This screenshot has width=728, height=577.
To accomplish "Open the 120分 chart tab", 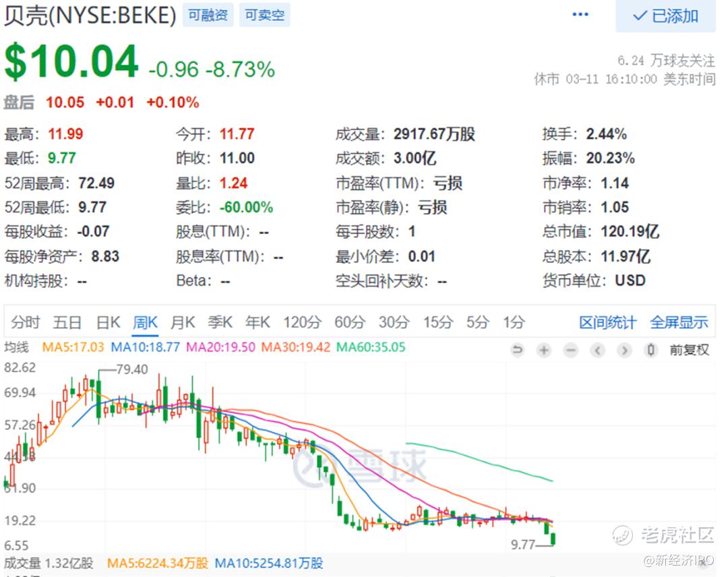I will point(303,322).
